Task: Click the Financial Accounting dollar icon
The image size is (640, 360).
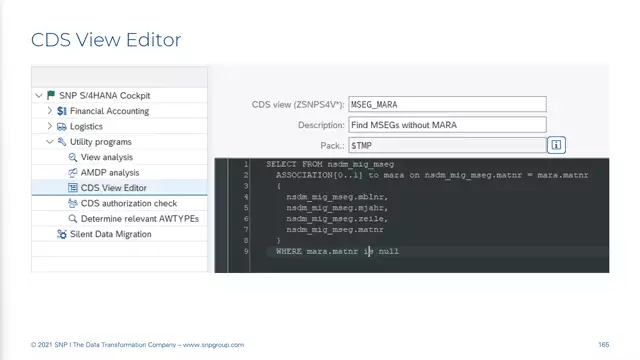Action: click(62, 111)
